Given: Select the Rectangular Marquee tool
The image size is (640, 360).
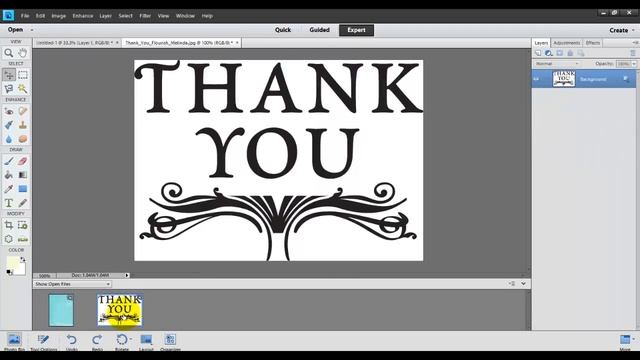Looking at the screenshot, I should click(x=23, y=75).
